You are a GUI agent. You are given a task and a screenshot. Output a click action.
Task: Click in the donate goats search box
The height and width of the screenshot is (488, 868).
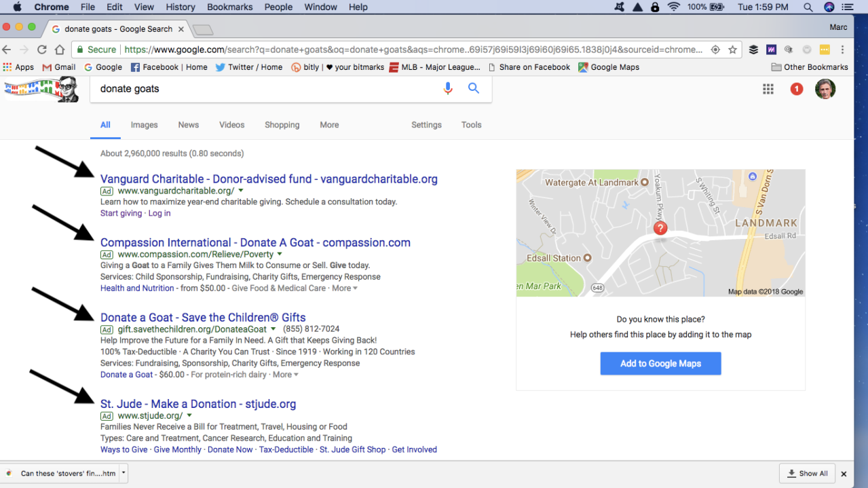tap(265, 89)
